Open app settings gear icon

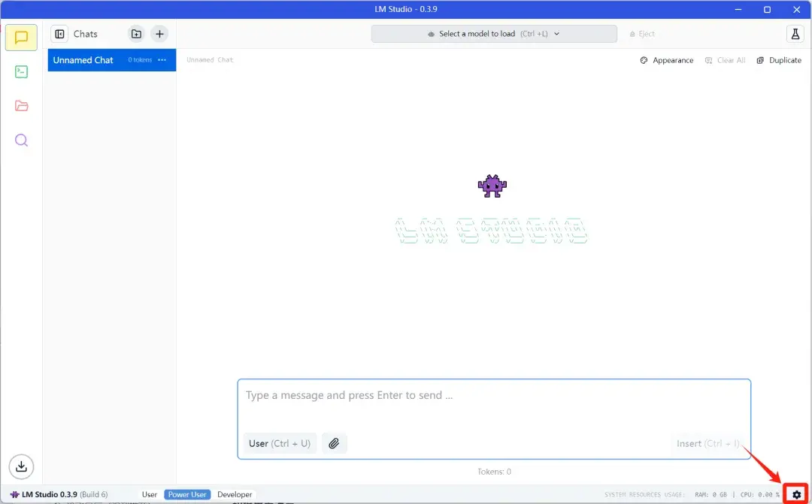click(796, 495)
